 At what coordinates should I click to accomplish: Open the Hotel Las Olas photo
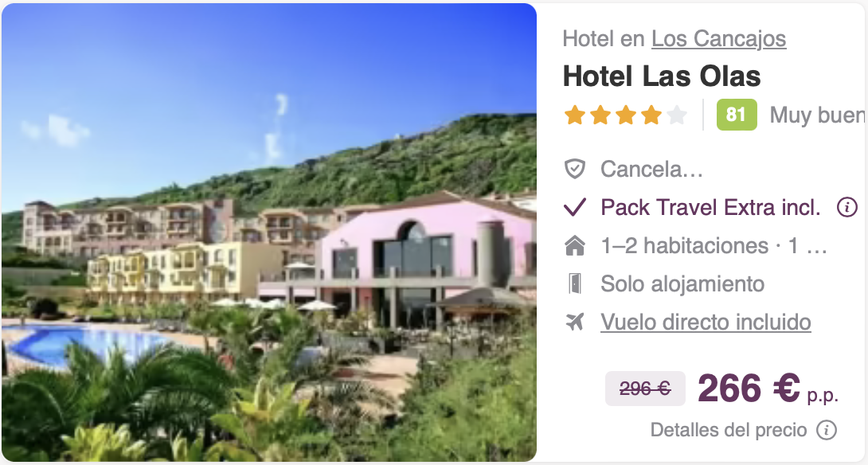[269, 232]
